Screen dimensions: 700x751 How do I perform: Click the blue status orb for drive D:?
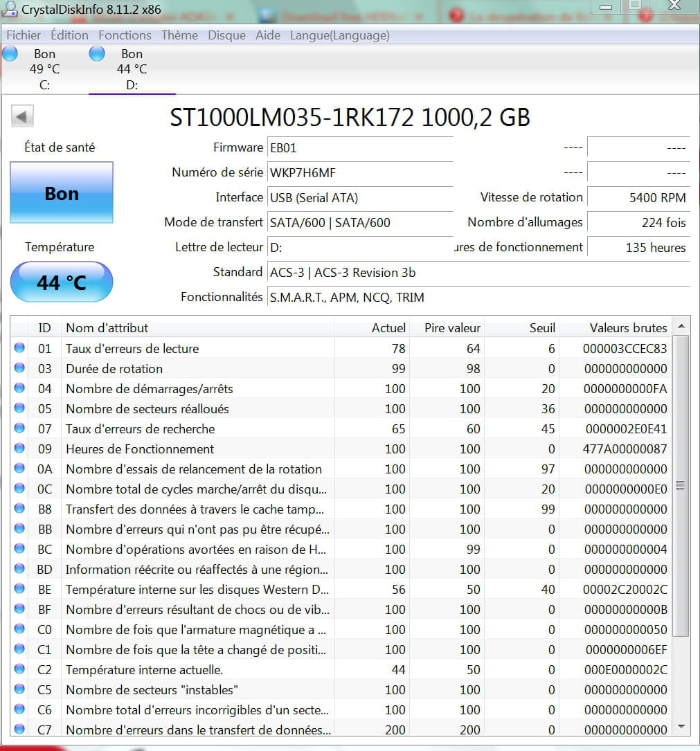pyautogui.click(x=97, y=54)
